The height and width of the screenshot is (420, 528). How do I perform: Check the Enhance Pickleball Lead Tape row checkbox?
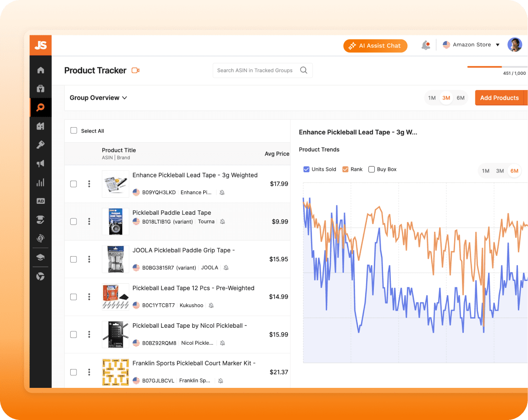(x=73, y=184)
